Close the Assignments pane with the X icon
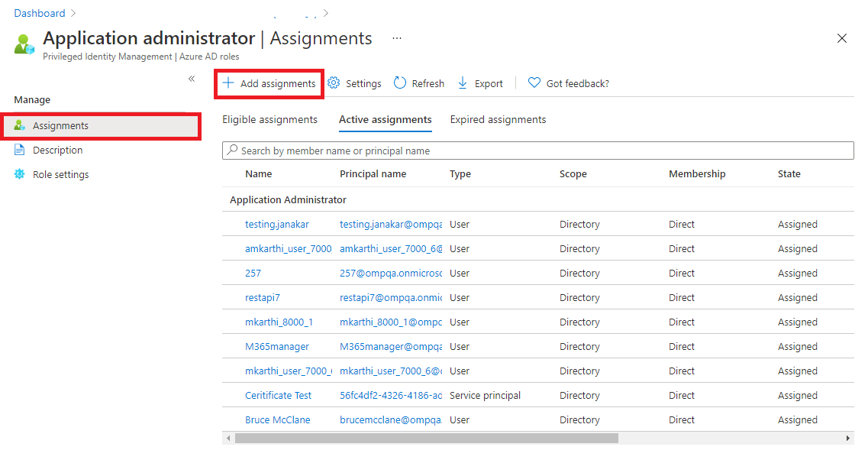868x476 pixels. coord(842,37)
